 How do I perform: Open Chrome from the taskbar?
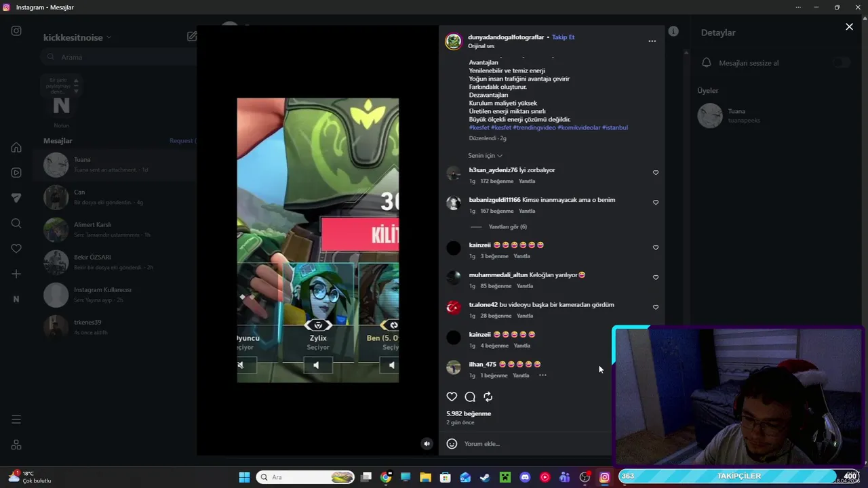386,477
